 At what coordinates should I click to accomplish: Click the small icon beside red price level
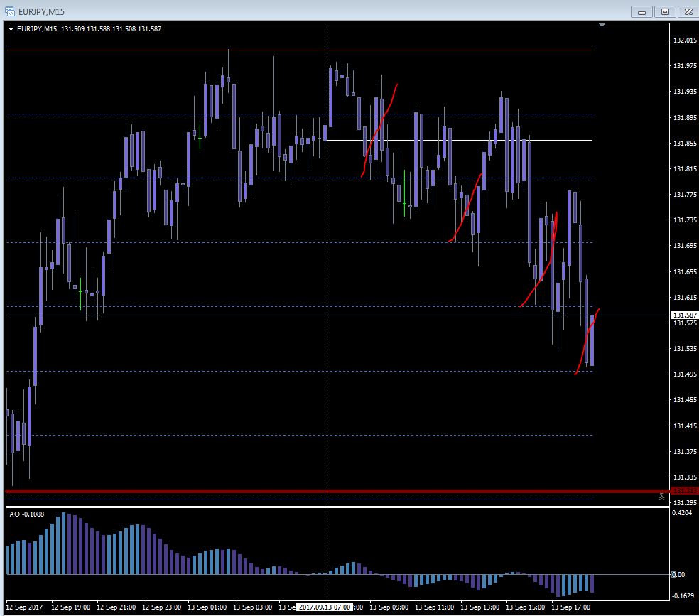[x=662, y=498]
